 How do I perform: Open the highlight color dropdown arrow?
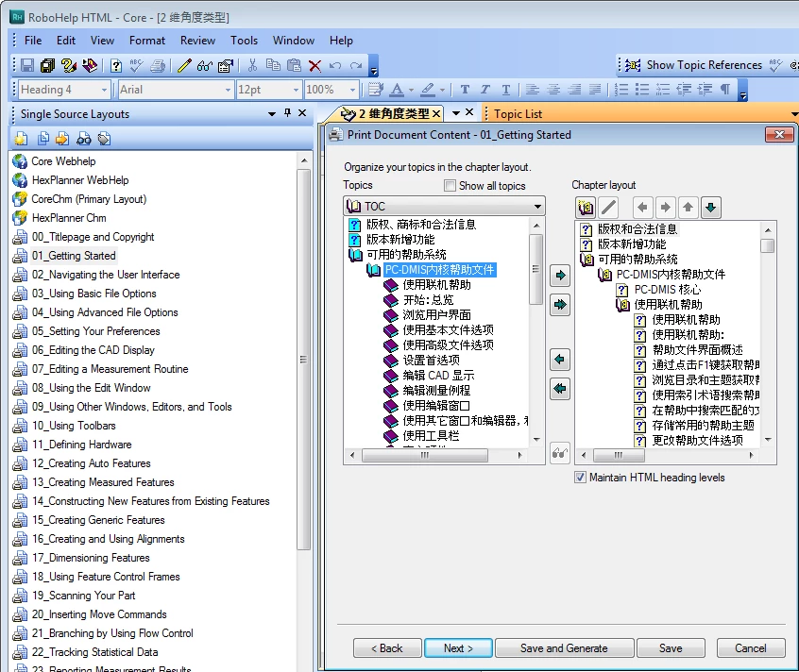pos(442,90)
